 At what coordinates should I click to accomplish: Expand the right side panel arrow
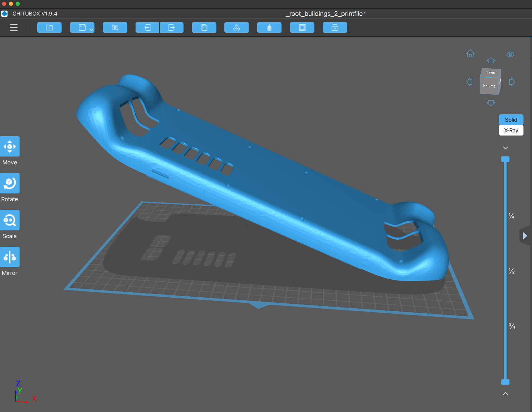coord(525,236)
